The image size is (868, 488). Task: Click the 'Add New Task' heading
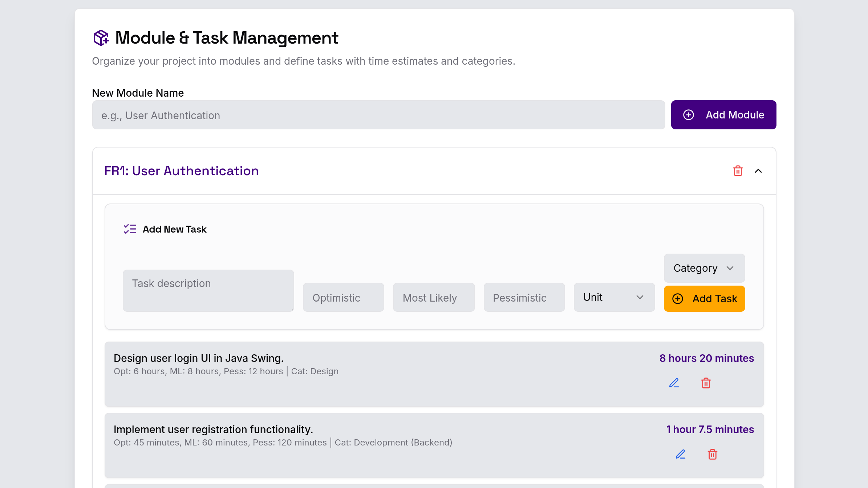[x=174, y=229]
